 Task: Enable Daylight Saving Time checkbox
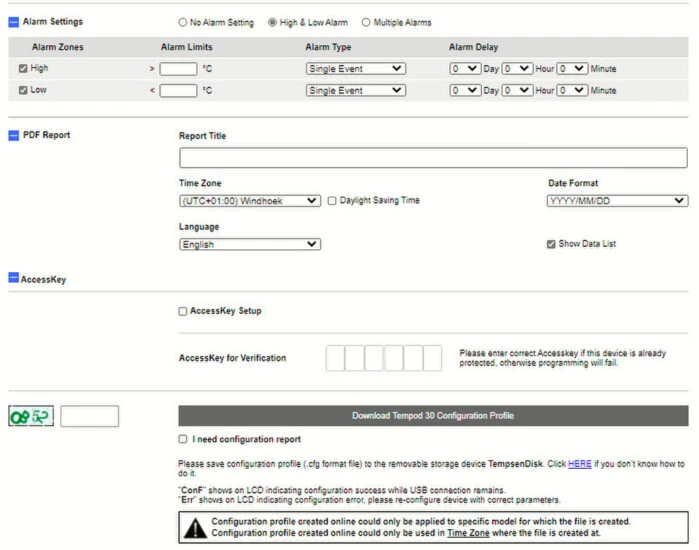click(x=332, y=200)
